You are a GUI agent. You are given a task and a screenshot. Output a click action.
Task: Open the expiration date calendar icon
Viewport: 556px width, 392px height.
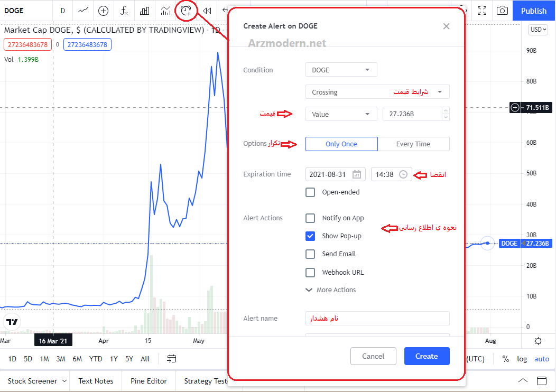(x=356, y=174)
